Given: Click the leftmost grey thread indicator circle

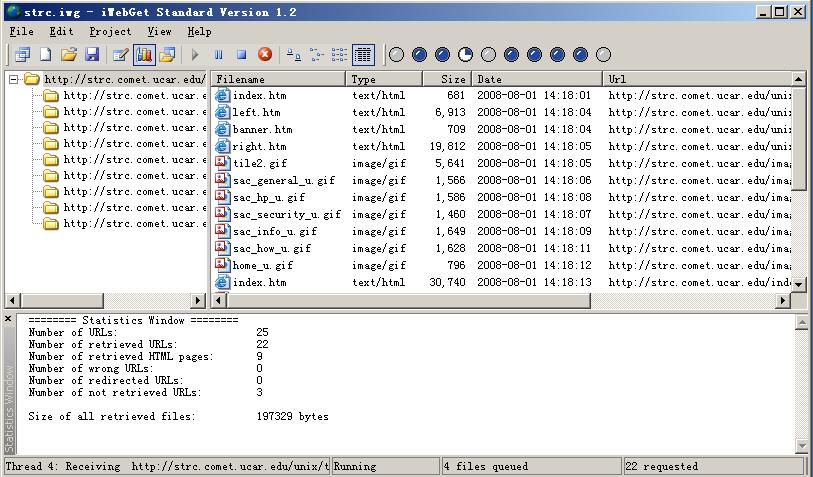Looking at the screenshot, I should coord(396,54).
